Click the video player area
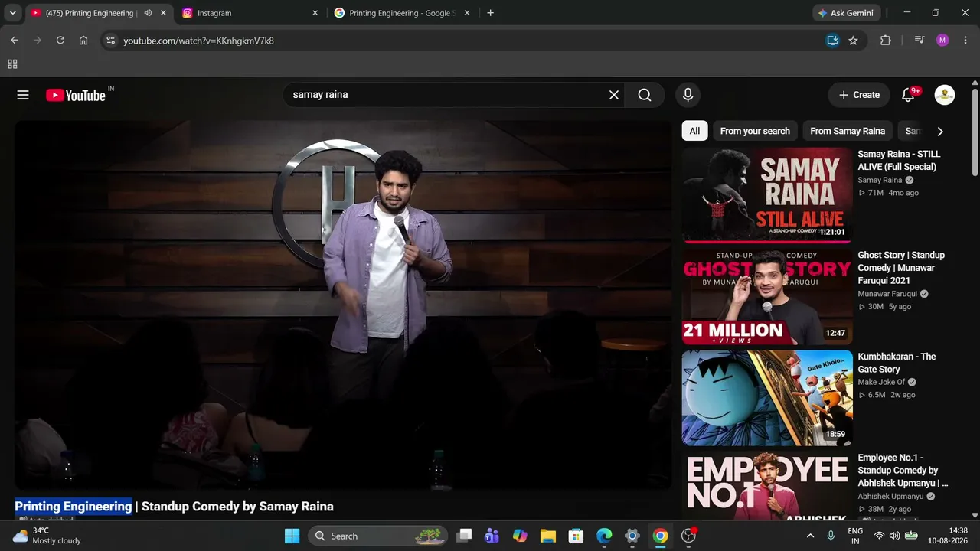This screenshot has width=980, height=551. [x=343, y=305]
